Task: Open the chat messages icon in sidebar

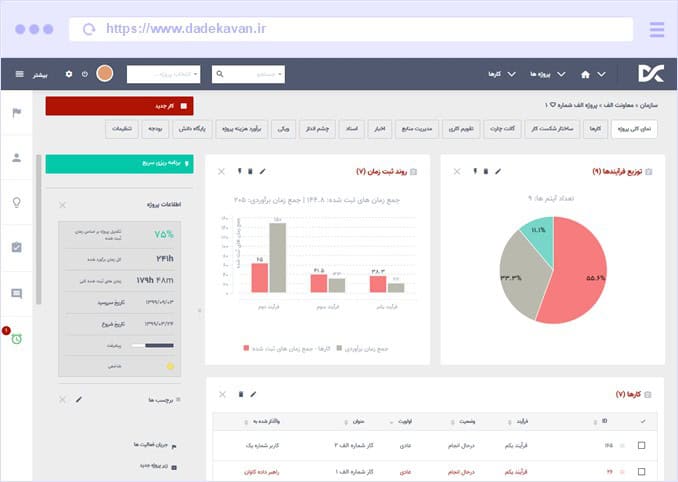Action: click(x=16, y=293)
